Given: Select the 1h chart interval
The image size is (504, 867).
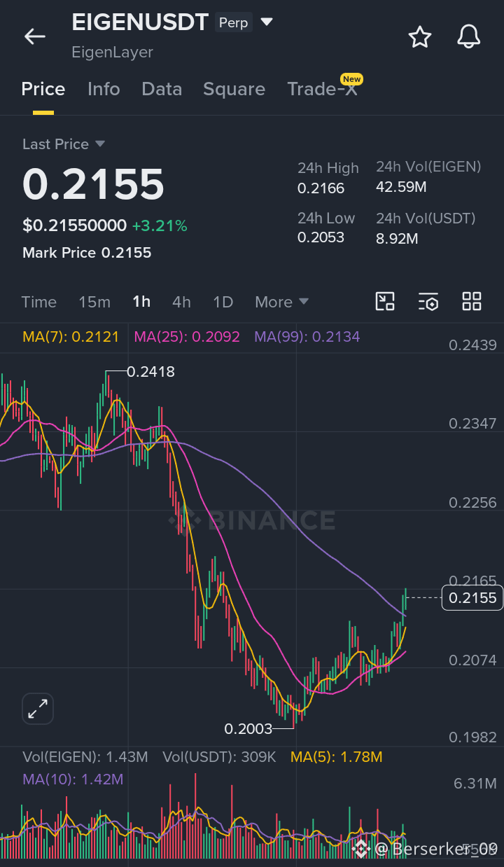Looking at the screenshot, I should pyautogui.click(x=141, y=302).
